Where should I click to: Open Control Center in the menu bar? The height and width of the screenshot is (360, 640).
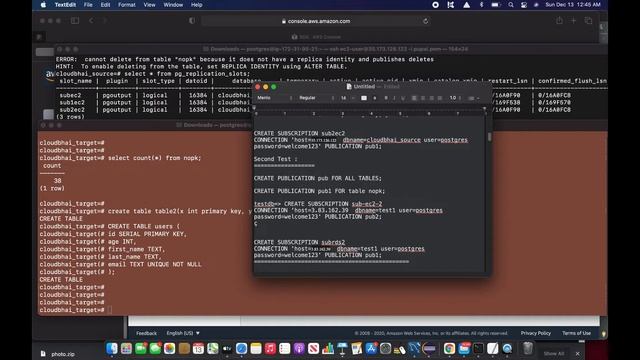[524, 5]
